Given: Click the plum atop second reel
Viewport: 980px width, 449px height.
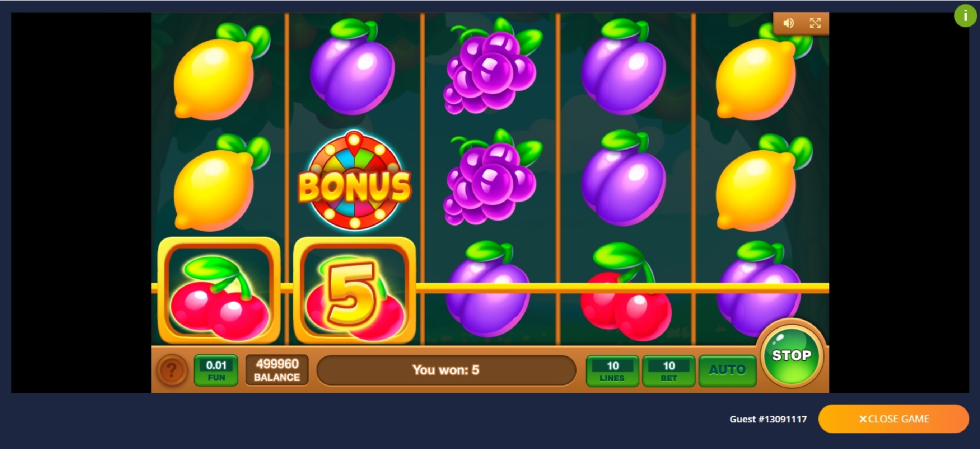Looking at the screenshot, I should click(353, 67).
